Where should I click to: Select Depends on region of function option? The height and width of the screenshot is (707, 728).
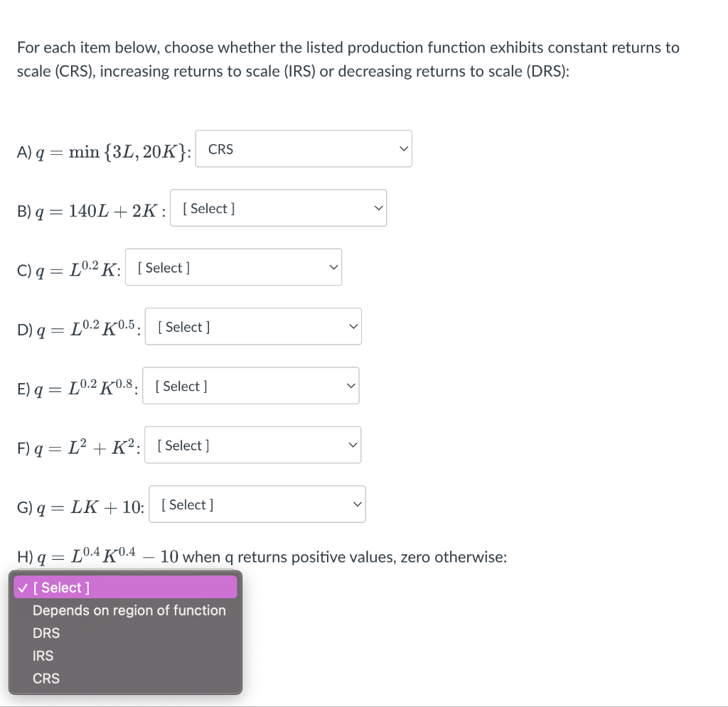(129, 610)
